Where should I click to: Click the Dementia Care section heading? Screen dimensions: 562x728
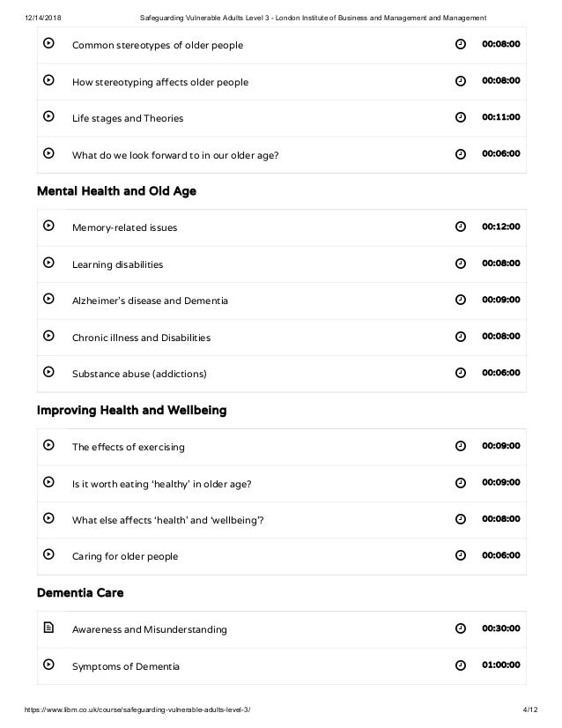pos(80,593)
